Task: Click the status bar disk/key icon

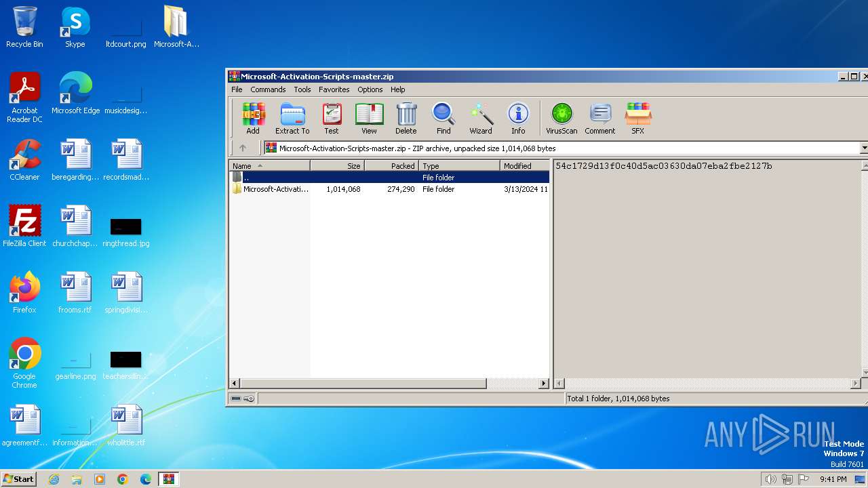Action: tap(242, 399)
